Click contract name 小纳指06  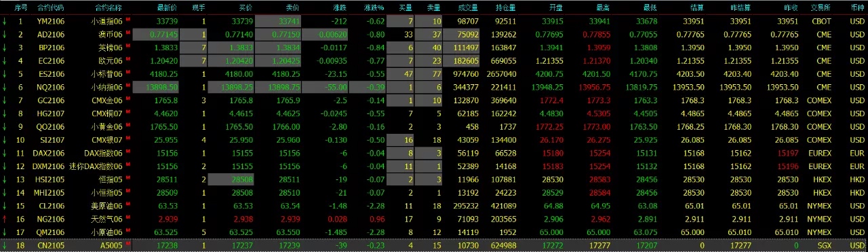point(106,87)
